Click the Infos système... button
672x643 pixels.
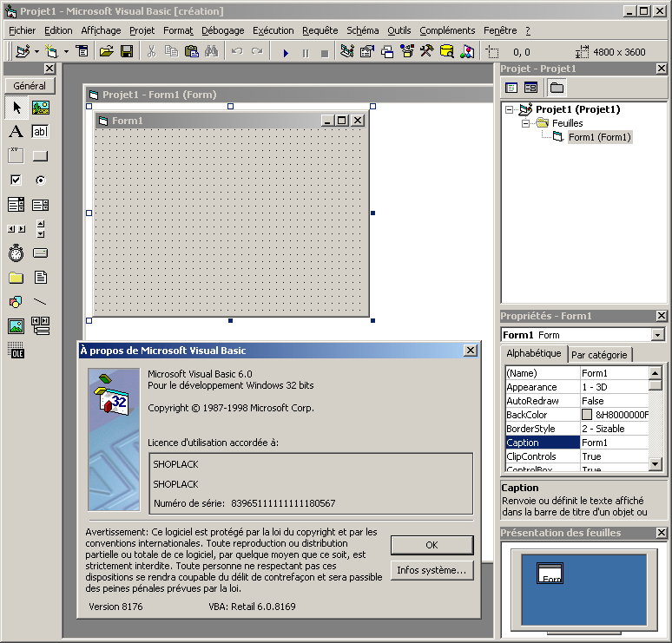click(432, 570)
